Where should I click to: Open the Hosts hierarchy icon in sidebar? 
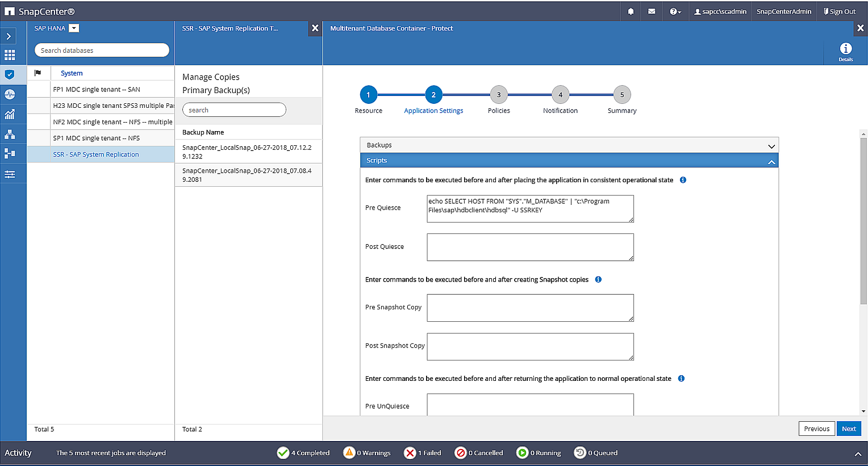point(10,134)
